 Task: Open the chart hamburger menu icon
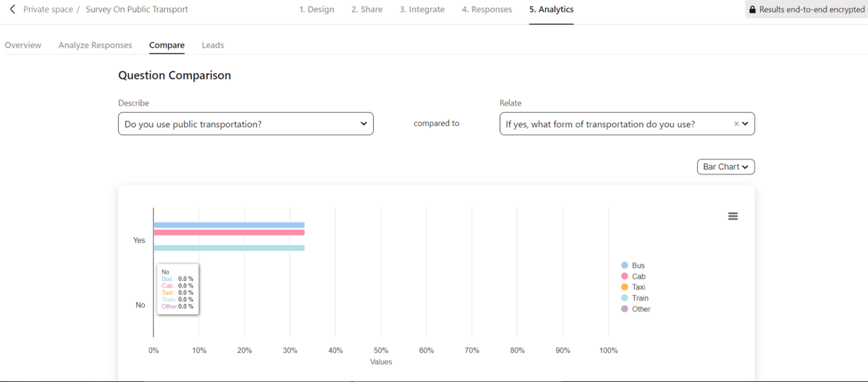(733, 216)
